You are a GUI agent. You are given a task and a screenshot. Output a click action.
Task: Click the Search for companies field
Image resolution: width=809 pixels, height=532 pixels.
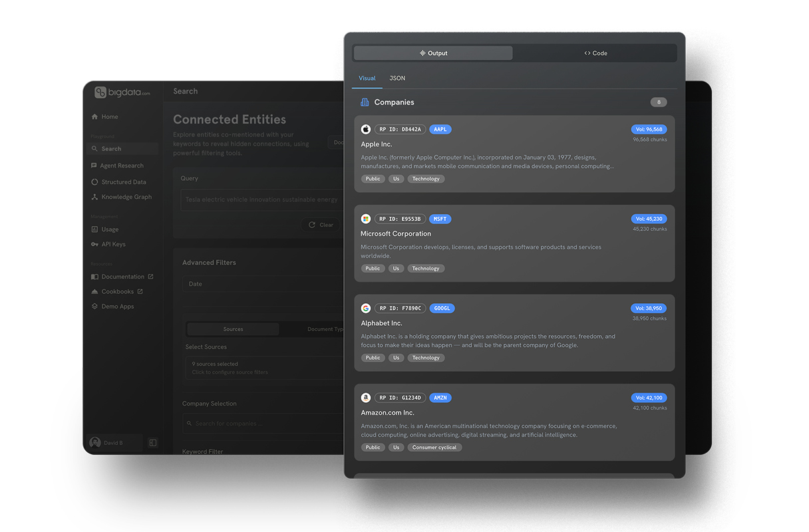264,424
